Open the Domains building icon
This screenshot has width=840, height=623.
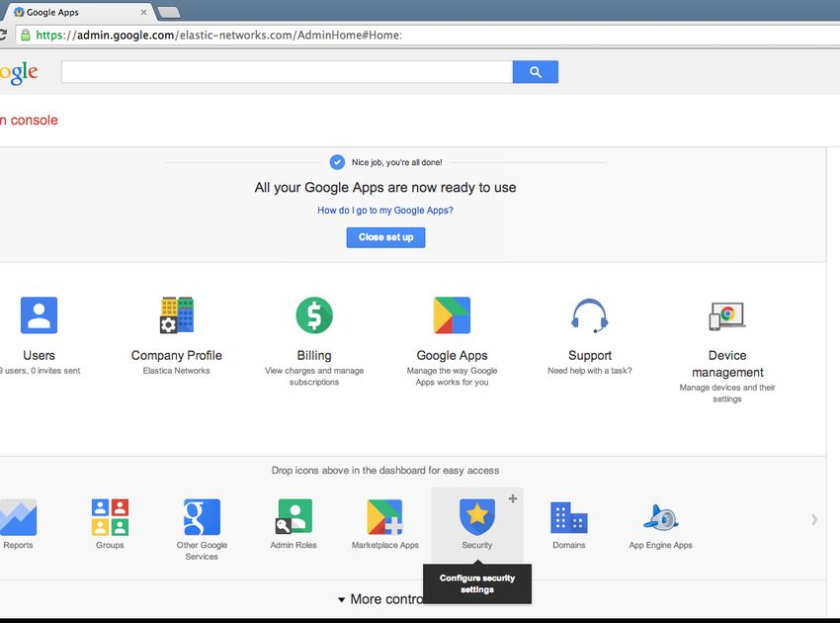[569, 518]
